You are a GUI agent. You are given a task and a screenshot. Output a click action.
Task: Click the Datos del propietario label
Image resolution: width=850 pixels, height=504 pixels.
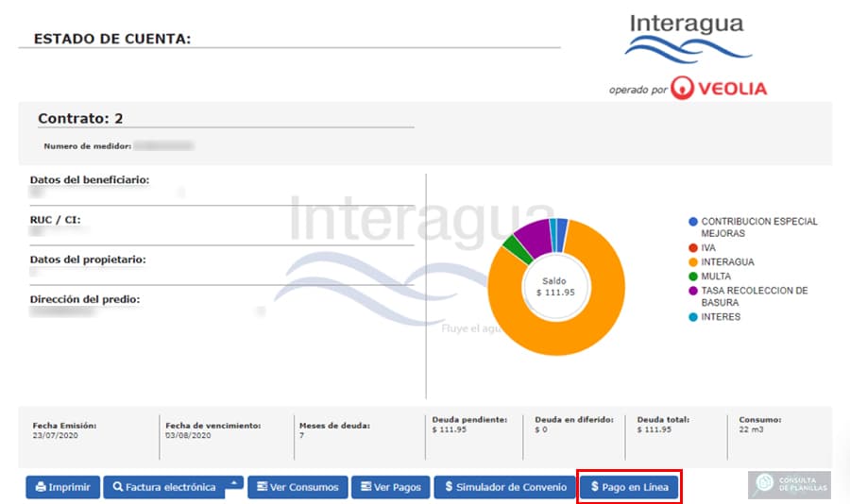point(88,259)
